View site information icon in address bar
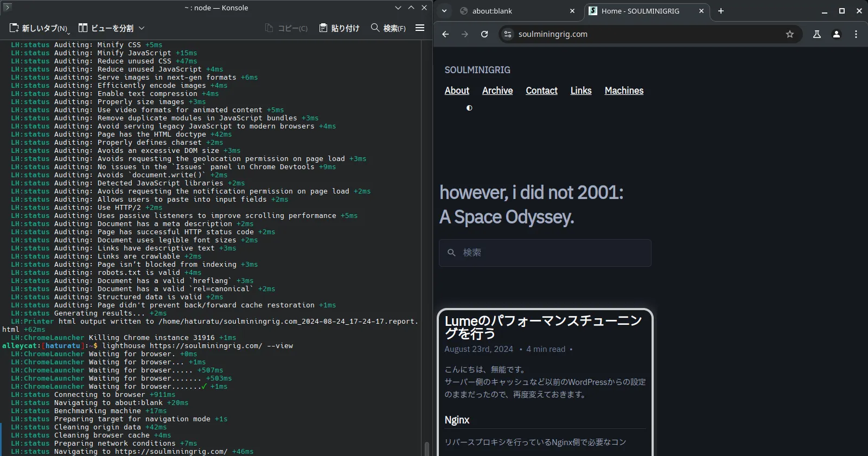 (x=508, y=34)
